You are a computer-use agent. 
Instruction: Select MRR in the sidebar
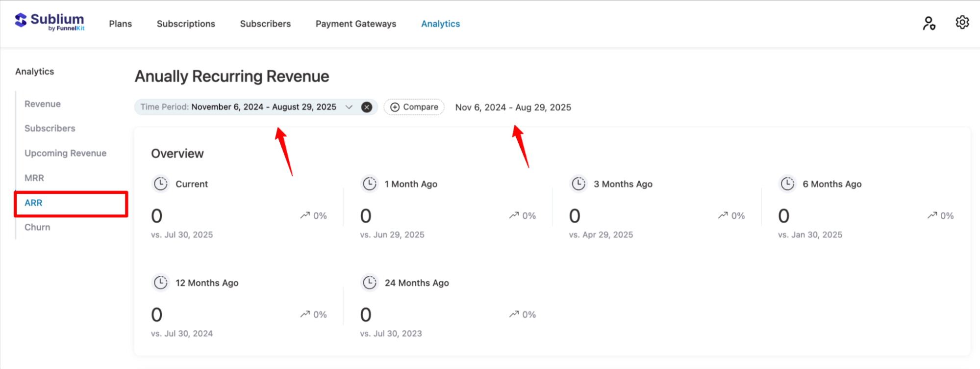[34, 178]
